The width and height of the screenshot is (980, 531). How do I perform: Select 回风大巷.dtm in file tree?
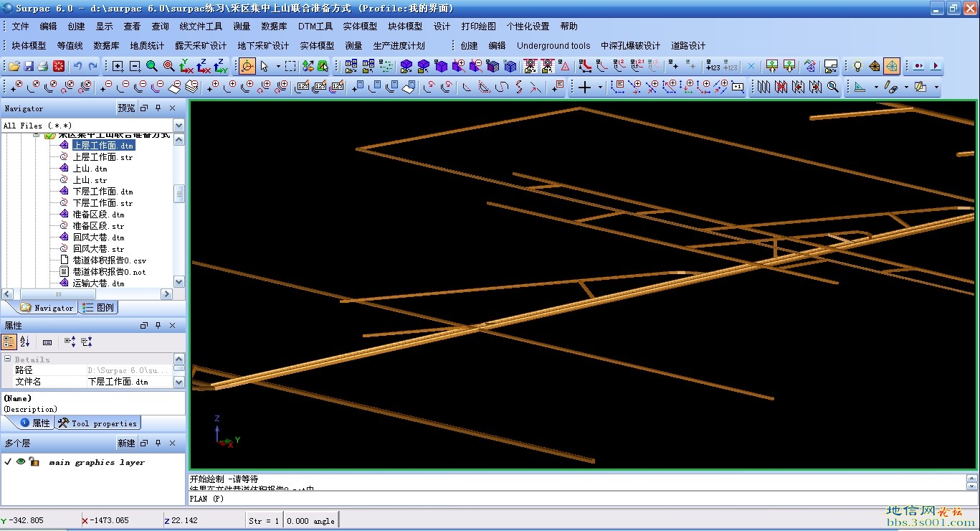pos(98,237)
